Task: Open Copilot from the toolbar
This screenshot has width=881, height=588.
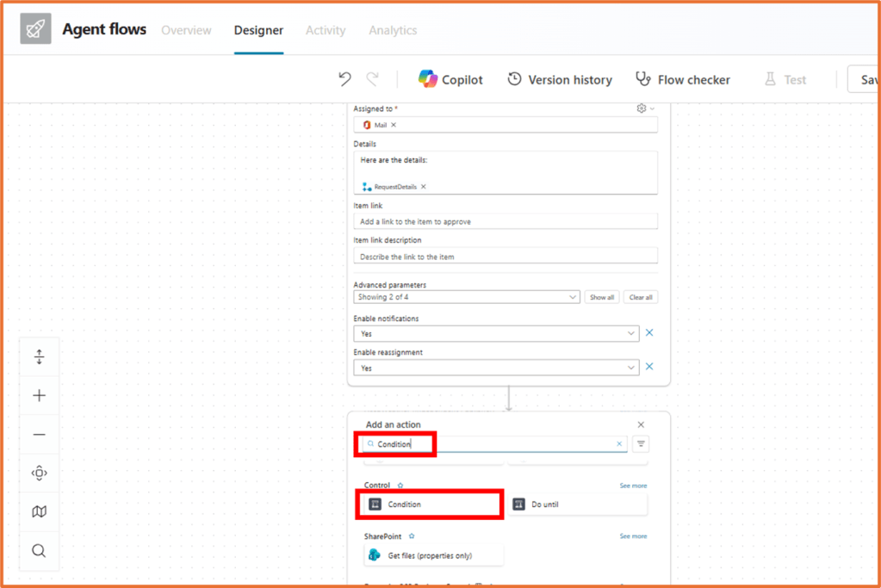Action: (450, 78)
